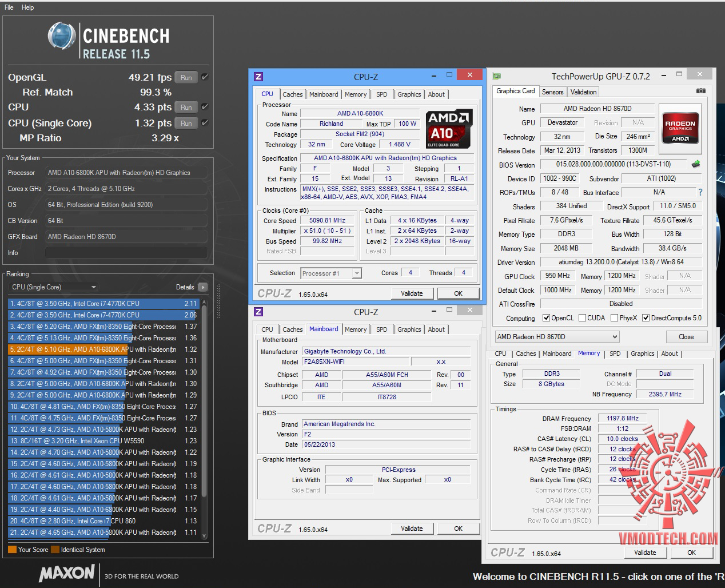Screen dimensions: 725x588
Task: Click the DRAM Frequency value 1197.8 MHz
Action: 623,418
